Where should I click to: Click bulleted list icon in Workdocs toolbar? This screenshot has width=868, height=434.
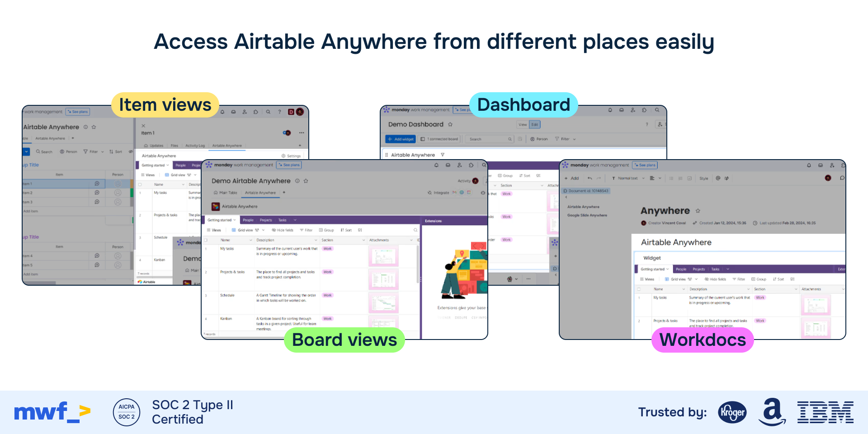(x=671, y=178)
